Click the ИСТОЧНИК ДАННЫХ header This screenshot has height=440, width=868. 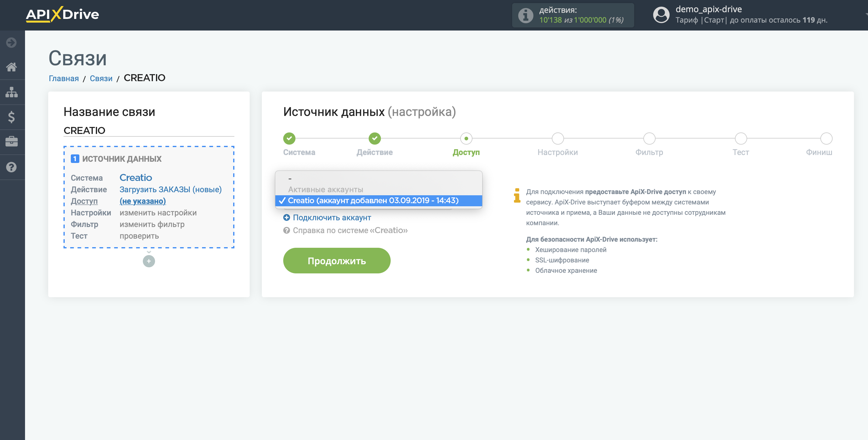tap(122, 159)
